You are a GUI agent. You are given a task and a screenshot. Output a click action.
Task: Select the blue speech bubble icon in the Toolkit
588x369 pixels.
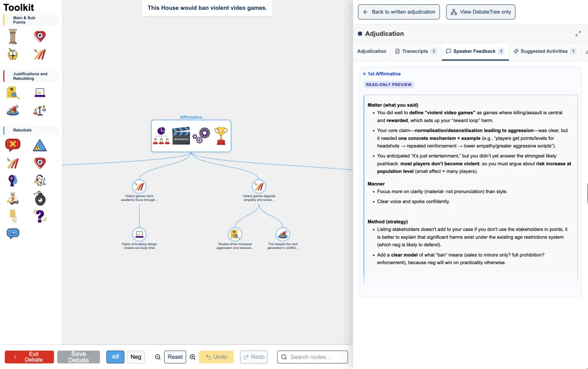[13, 233]
